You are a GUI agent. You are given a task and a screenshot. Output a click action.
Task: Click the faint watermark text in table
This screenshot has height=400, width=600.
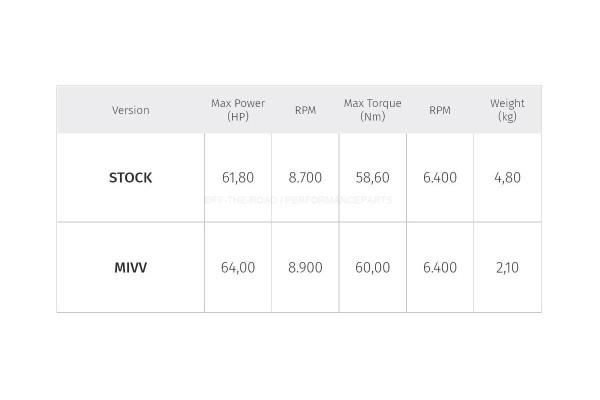click(x=298, y=200)
